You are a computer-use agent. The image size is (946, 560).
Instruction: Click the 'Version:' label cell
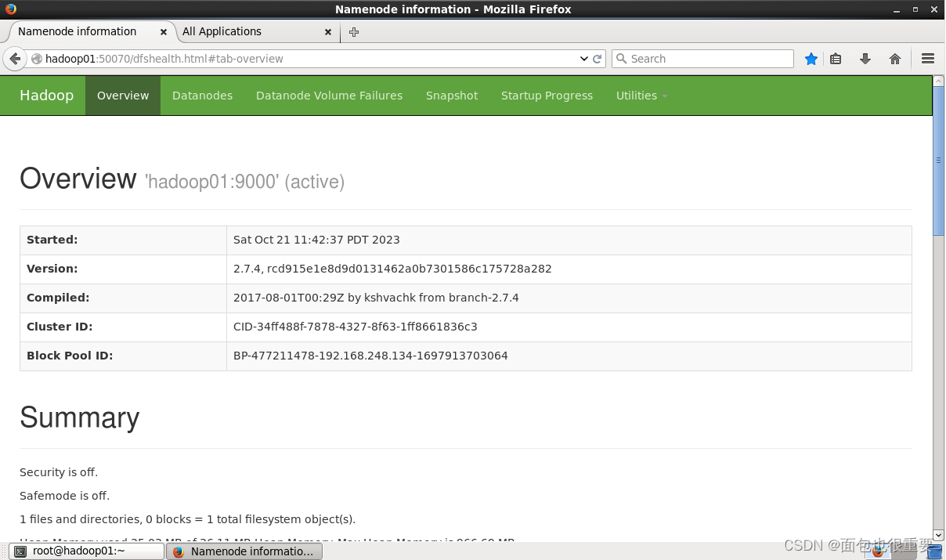pos(123,269)
